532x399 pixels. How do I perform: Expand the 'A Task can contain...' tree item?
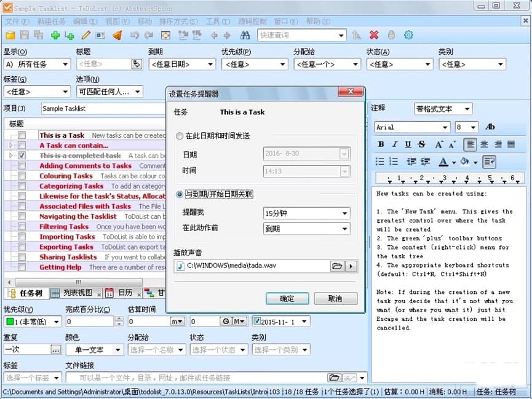(11, 145)
